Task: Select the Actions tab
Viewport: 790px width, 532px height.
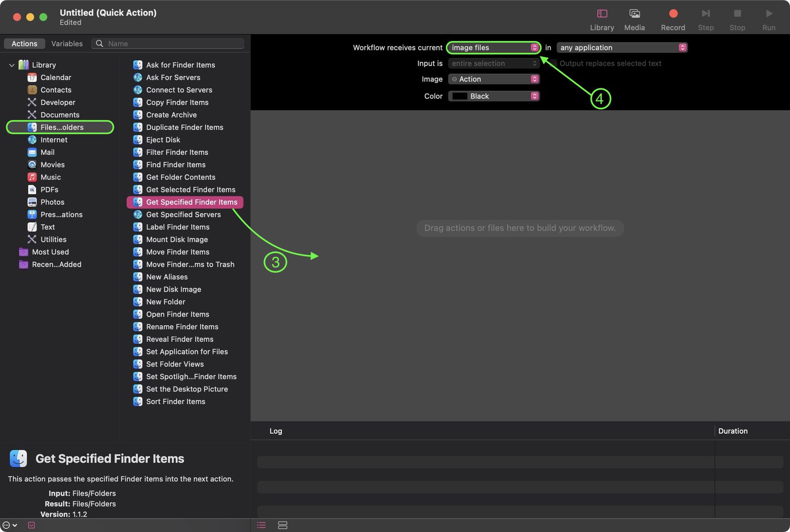Action: coord(24,43)
